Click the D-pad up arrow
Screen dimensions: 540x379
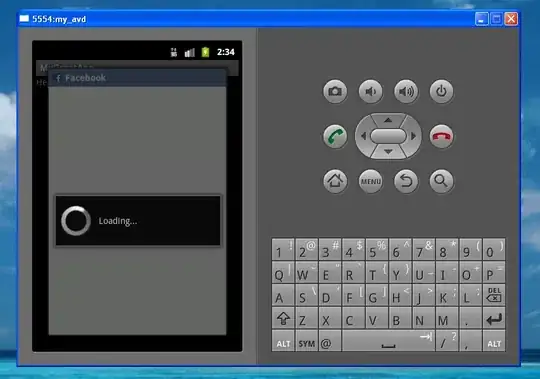click(x=388, y=120)
